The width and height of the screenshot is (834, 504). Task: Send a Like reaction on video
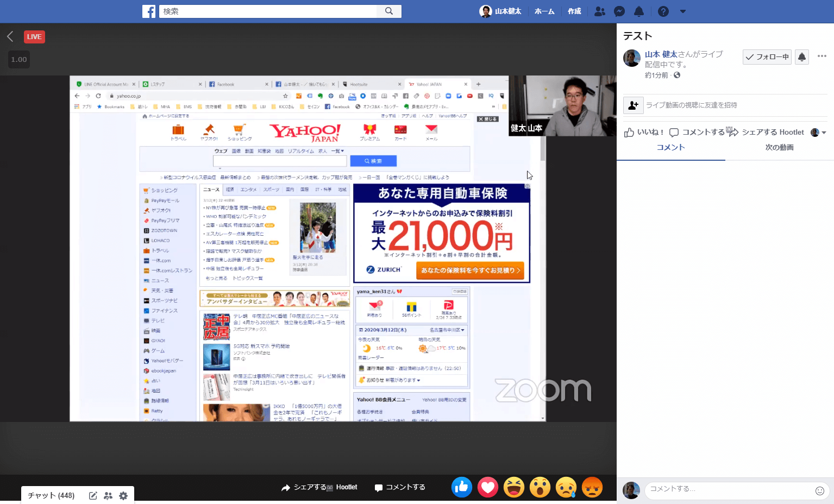(462, 488)
